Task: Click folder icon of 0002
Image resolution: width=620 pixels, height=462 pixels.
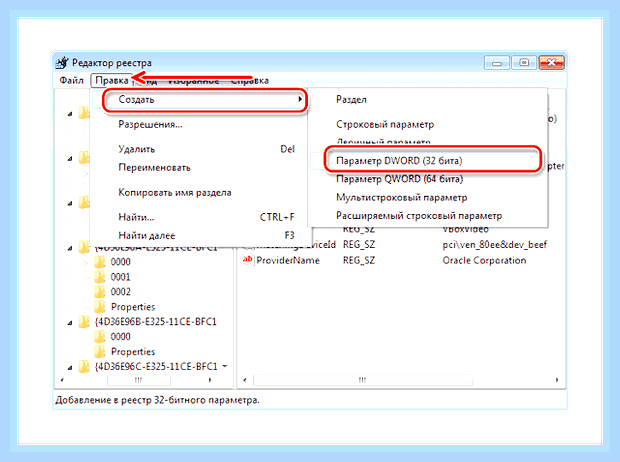Action: click(x=100, y=292)
